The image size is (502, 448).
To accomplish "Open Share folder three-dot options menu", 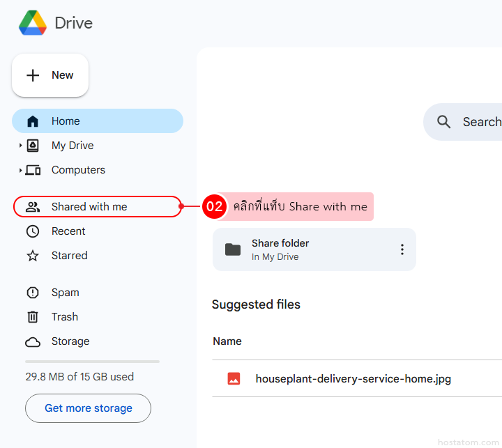I will 402,249.
